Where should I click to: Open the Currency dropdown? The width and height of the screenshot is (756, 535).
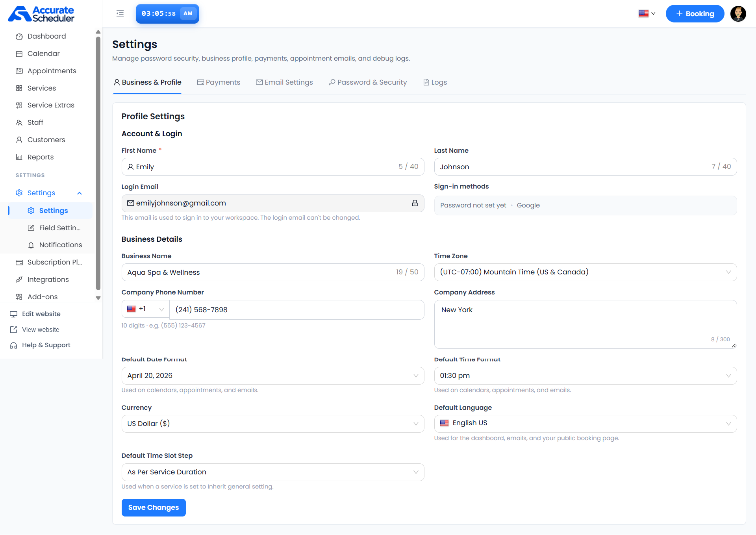click(272, 424)
